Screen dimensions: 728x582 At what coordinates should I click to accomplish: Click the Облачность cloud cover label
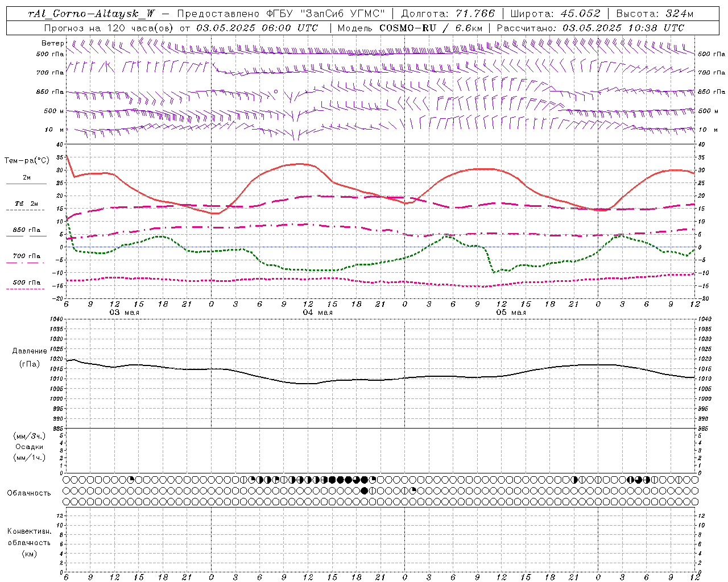coord(29,493)
